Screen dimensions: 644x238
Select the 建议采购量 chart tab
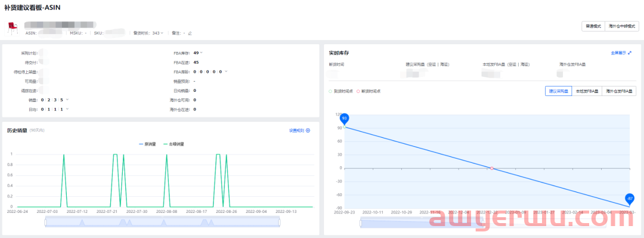pyautogui.click(x=559, y=91)
